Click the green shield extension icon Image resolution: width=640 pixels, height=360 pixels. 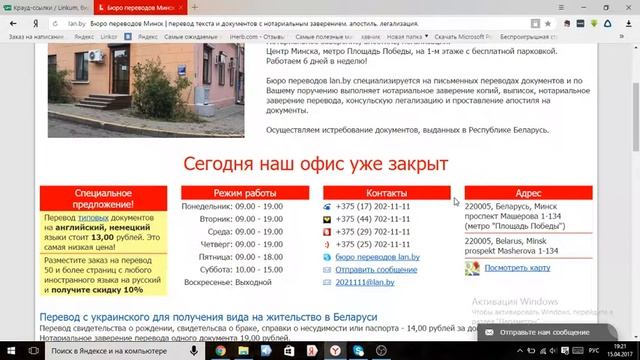tap(594, 24)
